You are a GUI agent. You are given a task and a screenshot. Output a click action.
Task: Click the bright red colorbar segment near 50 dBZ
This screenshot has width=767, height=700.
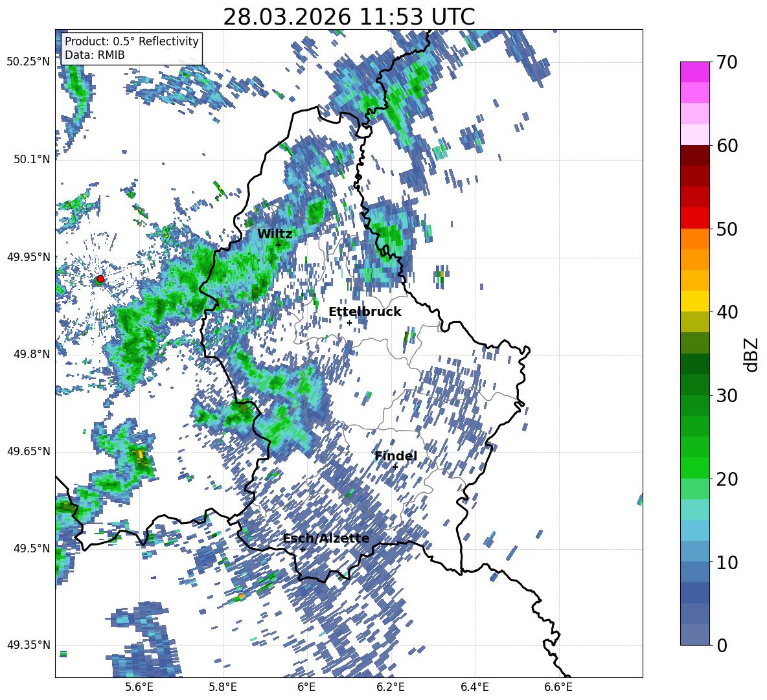coord(694,218)
